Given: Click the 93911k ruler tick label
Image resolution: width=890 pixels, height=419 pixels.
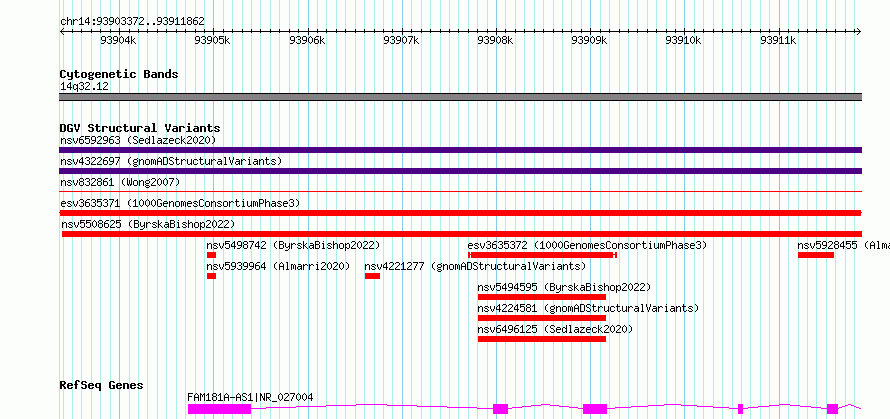Looking at the screenshot, I should [x=778, y=40].
